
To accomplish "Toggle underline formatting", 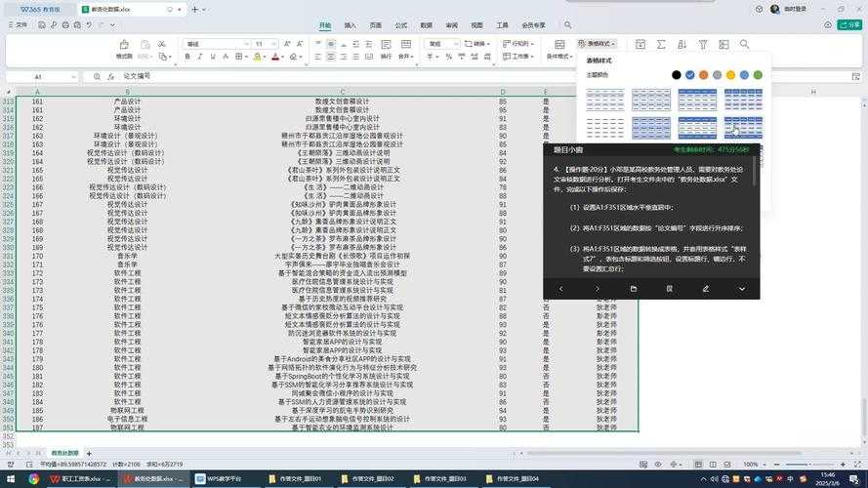I will 214,58.
